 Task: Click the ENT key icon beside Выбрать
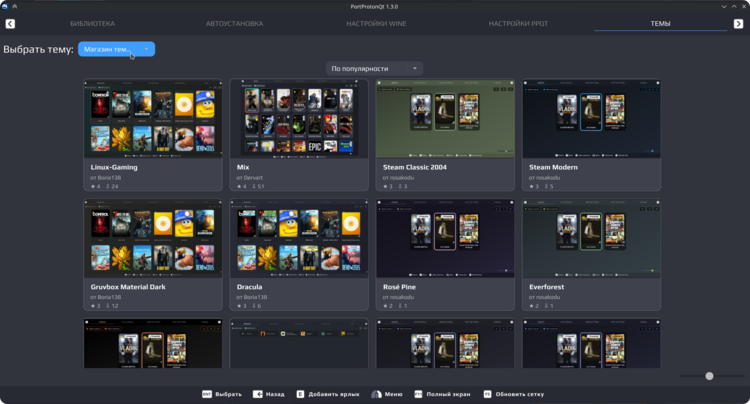tap(207, 394)
